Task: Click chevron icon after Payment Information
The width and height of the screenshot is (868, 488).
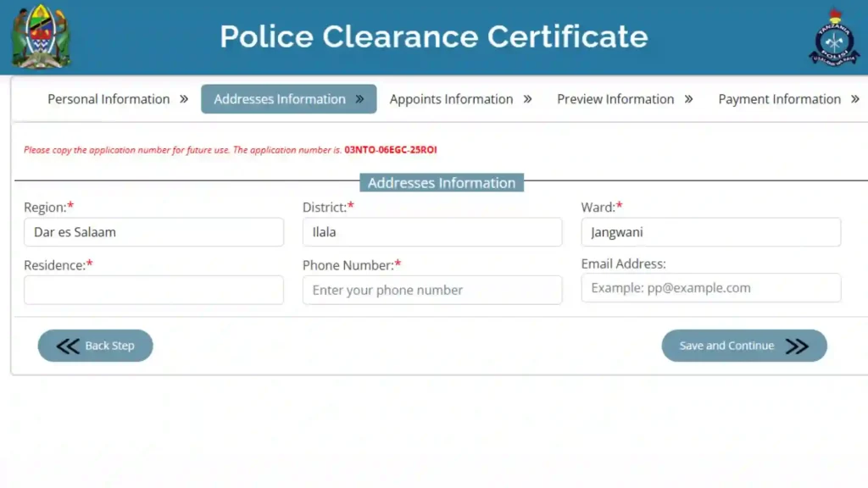Action: [x=855, y=99]
